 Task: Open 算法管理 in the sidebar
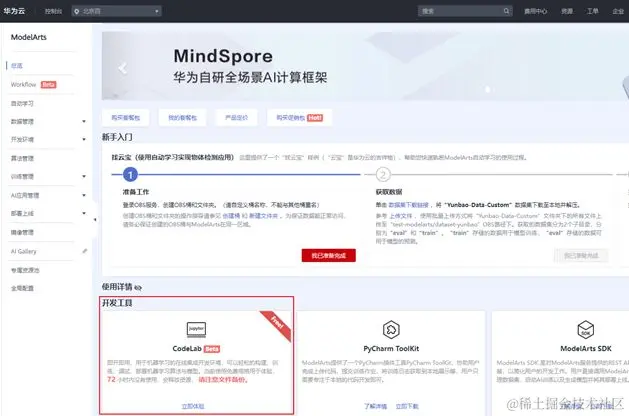pyautogui.click(x=22, y=158)
